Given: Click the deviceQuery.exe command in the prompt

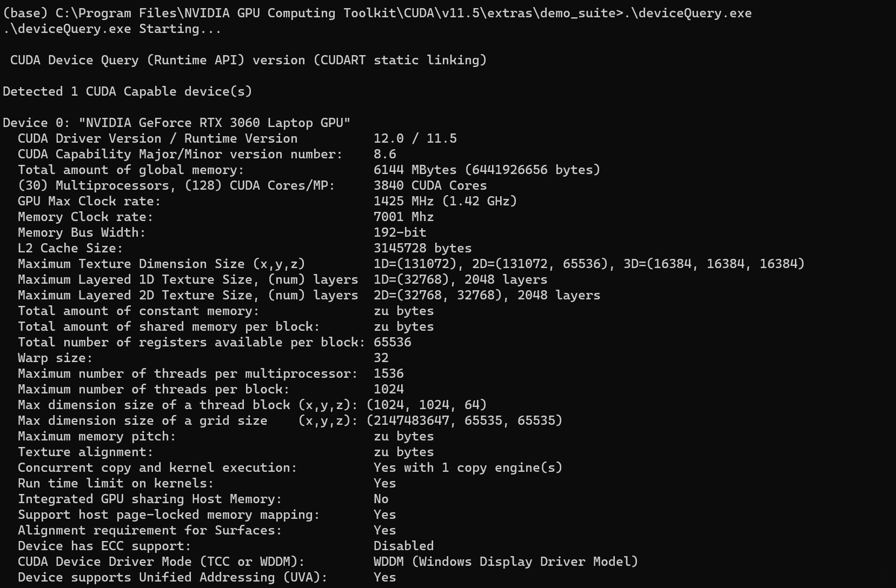Looking at the screenshot, I should 688,13.
